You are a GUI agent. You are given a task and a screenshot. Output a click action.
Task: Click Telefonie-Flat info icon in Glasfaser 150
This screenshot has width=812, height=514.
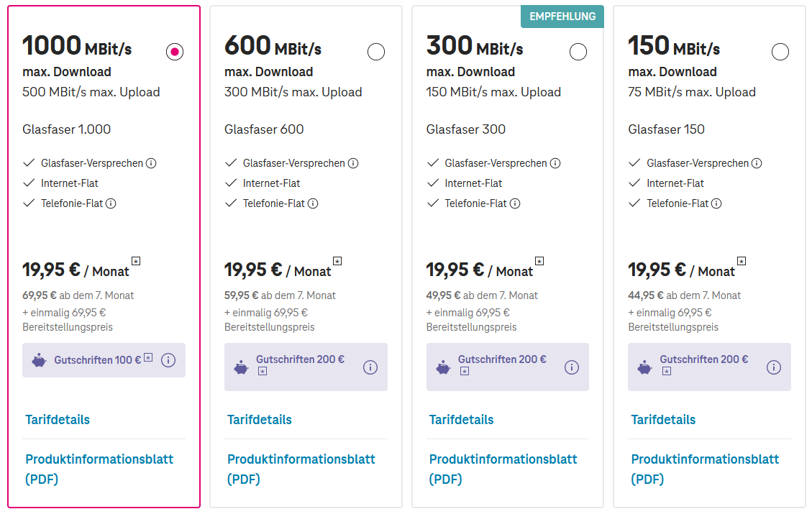point(716,203)
